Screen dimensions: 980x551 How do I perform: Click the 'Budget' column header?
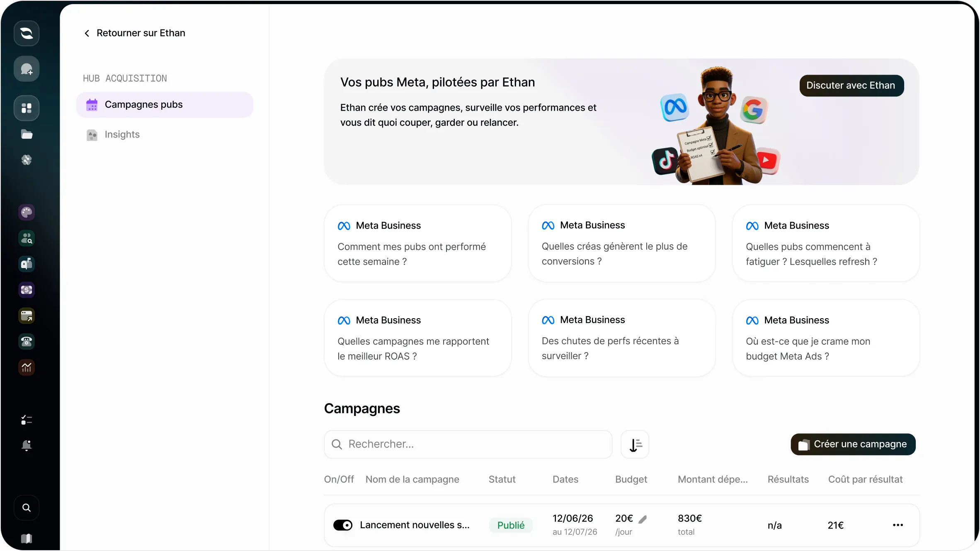[x=631, y=479]
